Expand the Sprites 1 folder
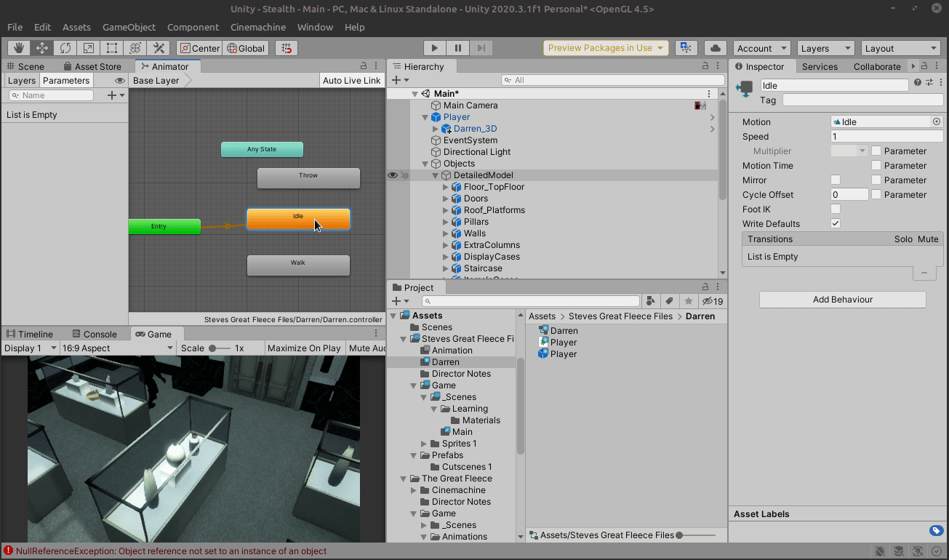This screenshot has height=560, width=949. [x=425, y=444]
